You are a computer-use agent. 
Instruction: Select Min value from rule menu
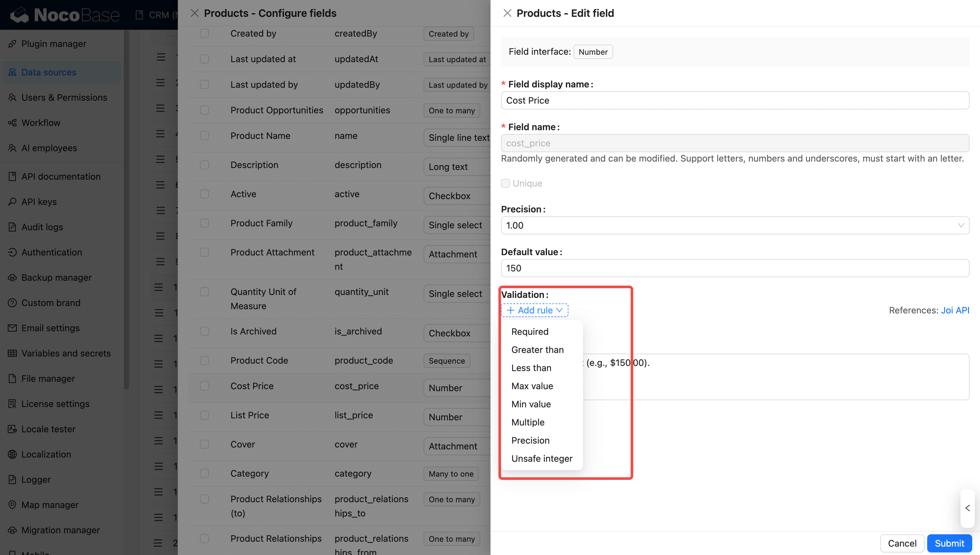[x=531, y=404]
